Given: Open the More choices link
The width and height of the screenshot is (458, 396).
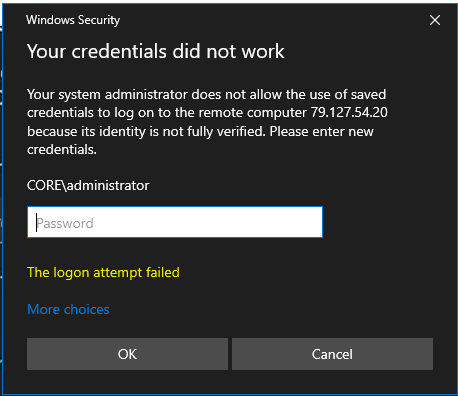Looking at the screenshot, I should tap(68, 309).
